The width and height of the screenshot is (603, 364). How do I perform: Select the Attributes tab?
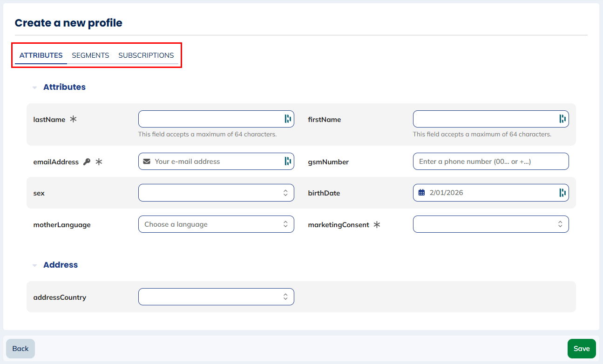[41, 55]
